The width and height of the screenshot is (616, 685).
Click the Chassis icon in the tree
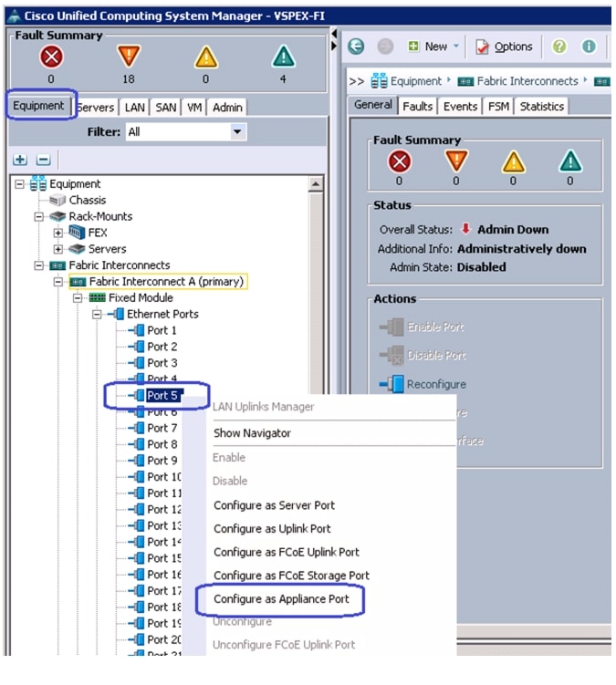57,201
